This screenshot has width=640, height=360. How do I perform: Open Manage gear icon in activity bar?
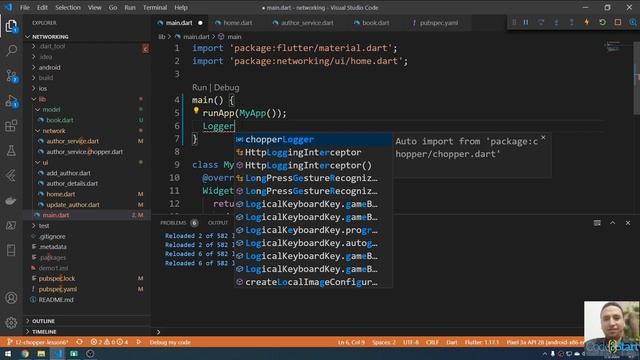11,322
